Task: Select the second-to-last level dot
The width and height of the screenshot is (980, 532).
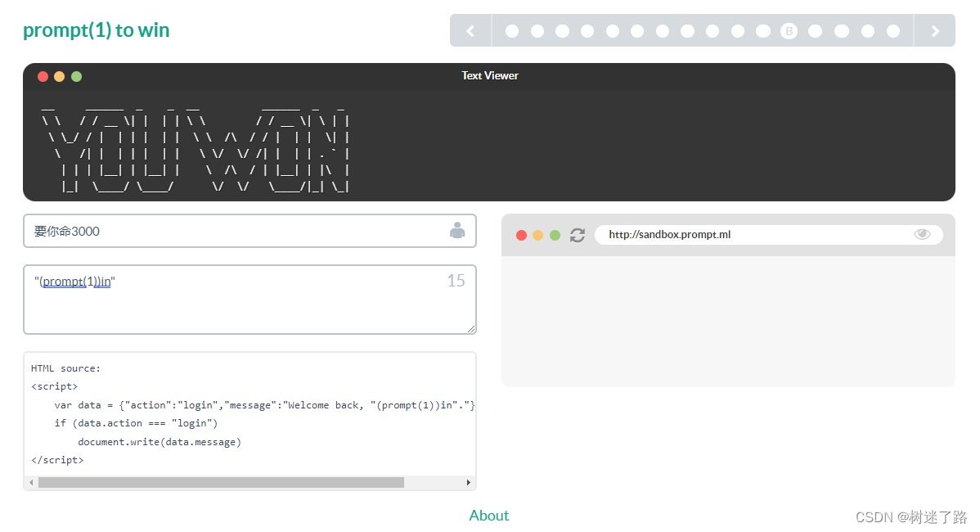Action: coord(867,30)
